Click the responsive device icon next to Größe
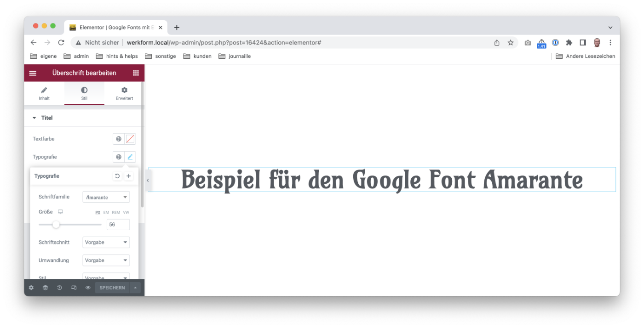The width and height of the screenshot is (644, 328). pos(60,212)
